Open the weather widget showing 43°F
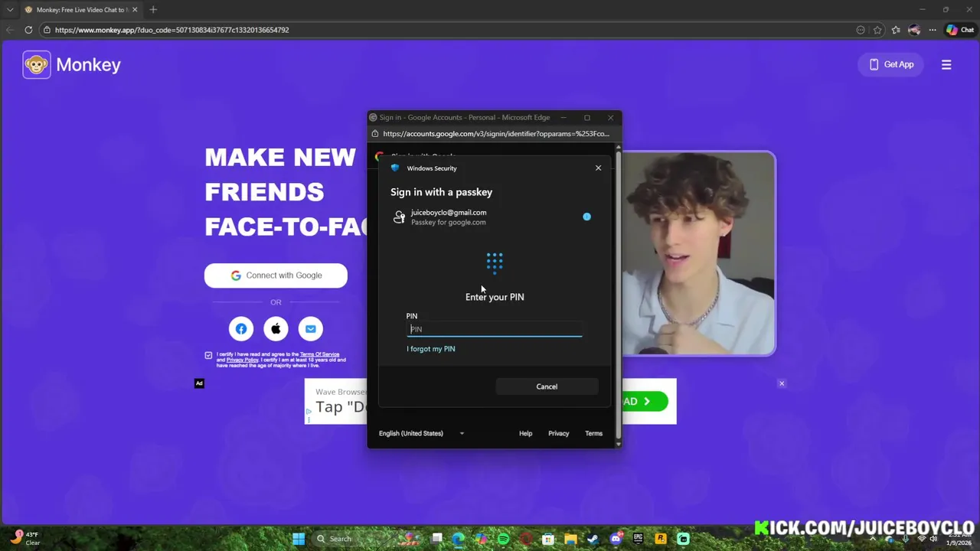This screenshot has height=551, width=980. pos(24,539)
